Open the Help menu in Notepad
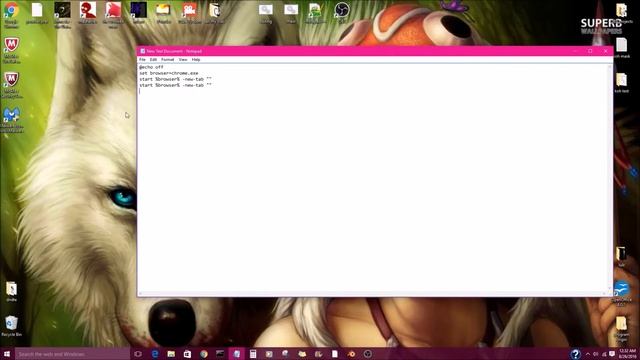This screenshot has height=360, width=640. [196, 60]
